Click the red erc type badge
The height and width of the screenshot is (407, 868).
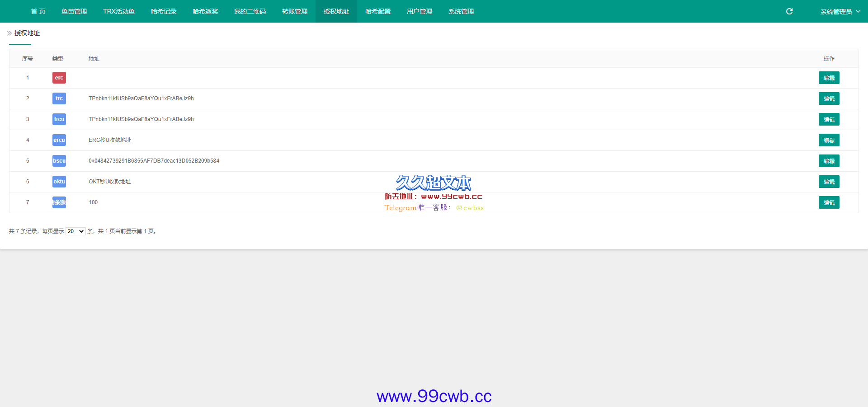[59, 78]
